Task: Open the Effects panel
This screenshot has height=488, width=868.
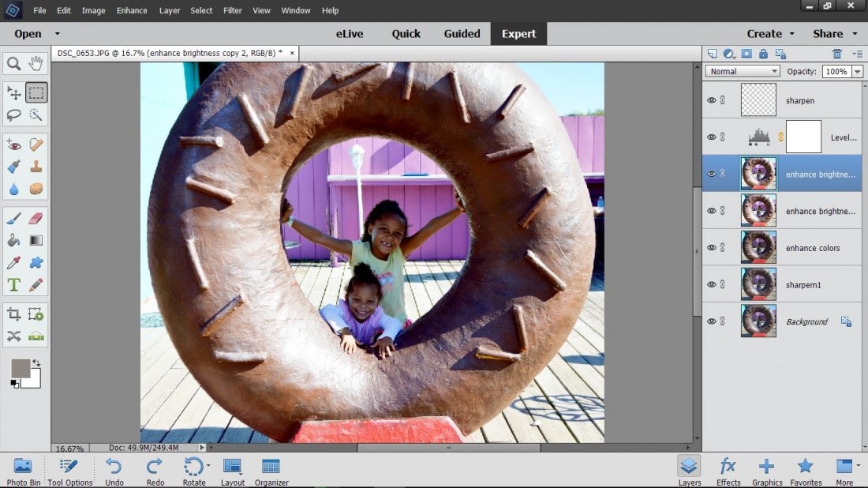Action: tap(728, 472)
